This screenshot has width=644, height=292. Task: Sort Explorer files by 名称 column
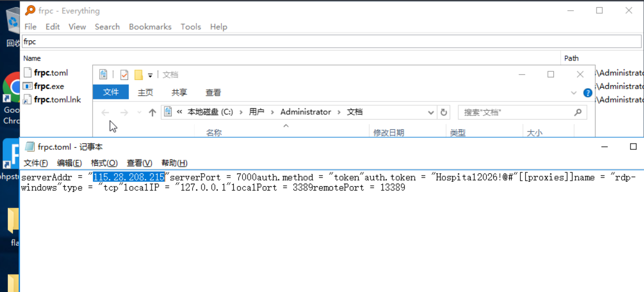click(214, 133)
